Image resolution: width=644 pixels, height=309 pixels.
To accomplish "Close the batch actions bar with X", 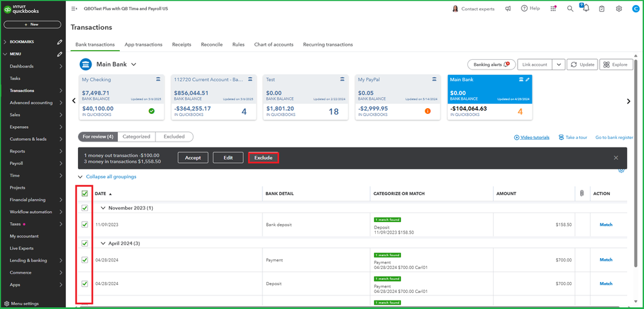I will [616, 158].
